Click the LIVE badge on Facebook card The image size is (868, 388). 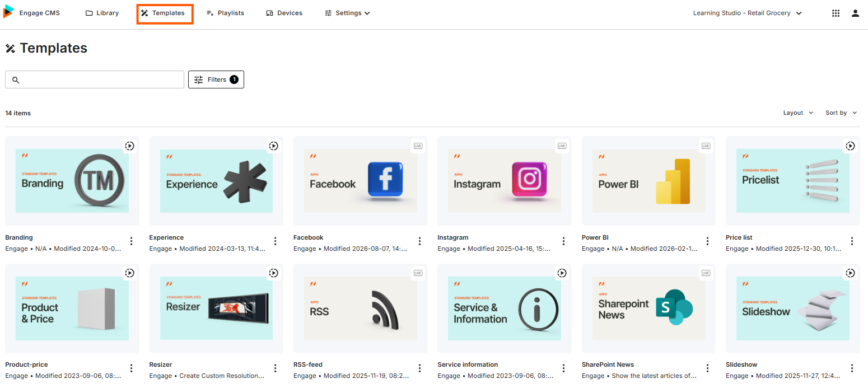(418, 146)
